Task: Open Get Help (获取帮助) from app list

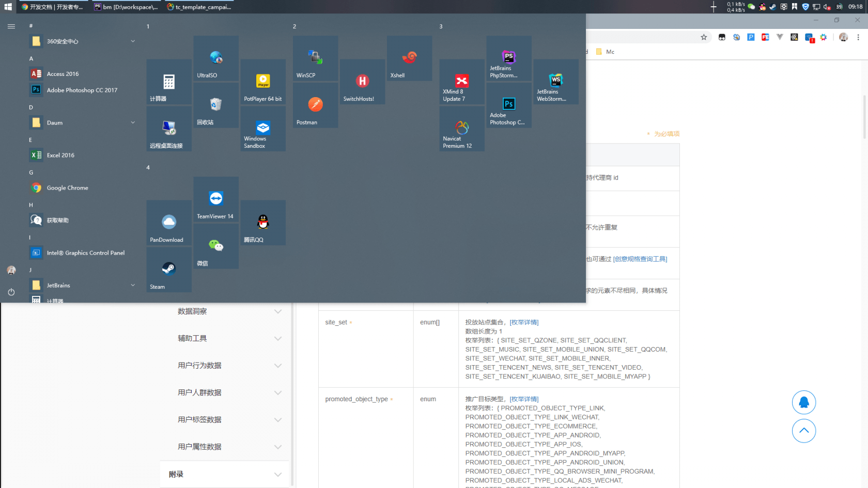Action: click(83, 220)
